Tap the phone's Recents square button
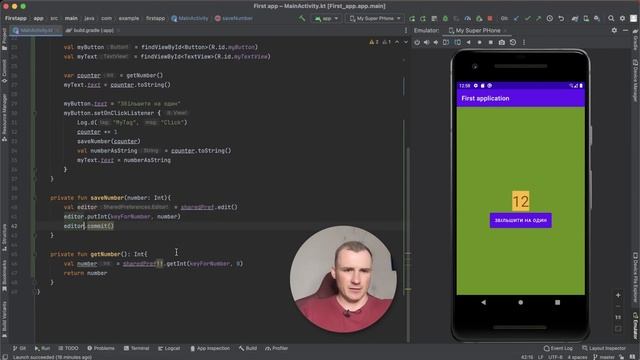 coord(557,302)
